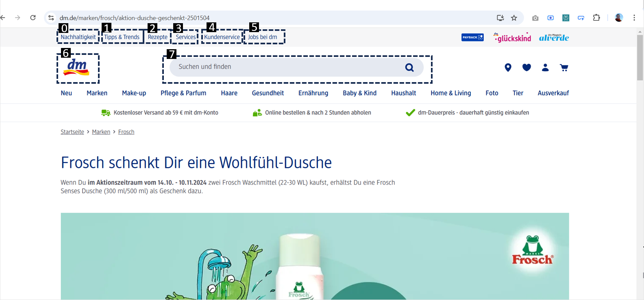
Task: Click the Frosch breadcrumb link
Action: pyautogui.click(x=126, y=132)
